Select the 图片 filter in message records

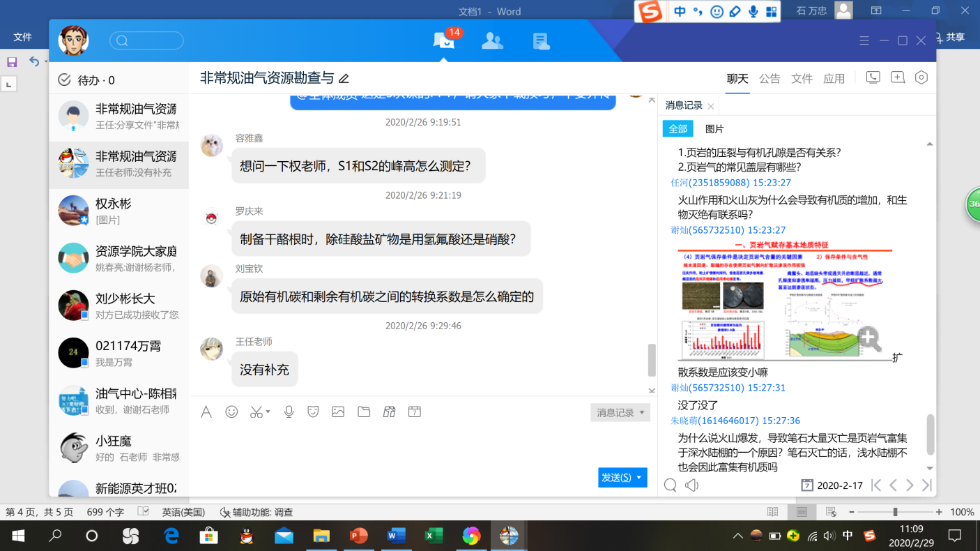tap(714, 129)
